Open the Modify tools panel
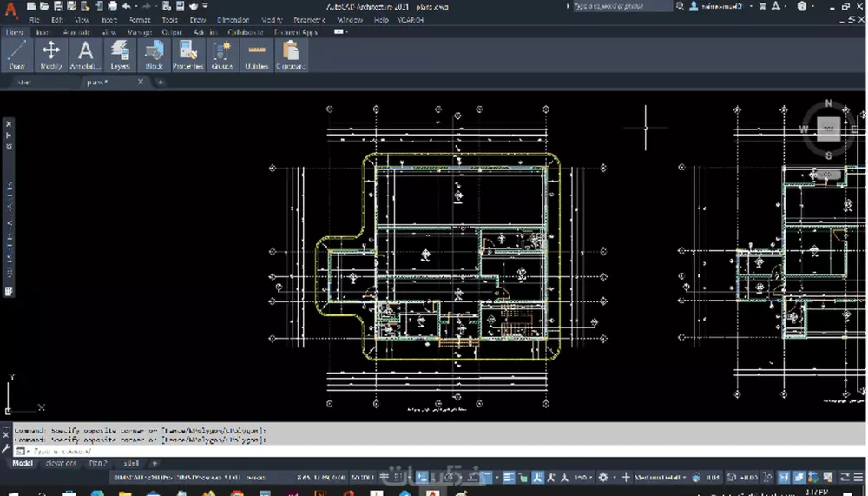 pos(51,54)
